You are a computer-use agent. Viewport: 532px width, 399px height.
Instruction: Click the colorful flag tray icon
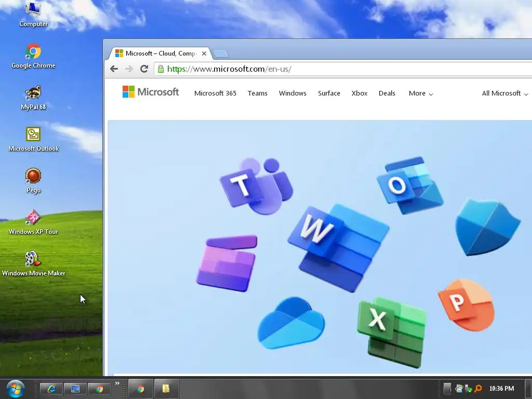(x=459, y=389)
